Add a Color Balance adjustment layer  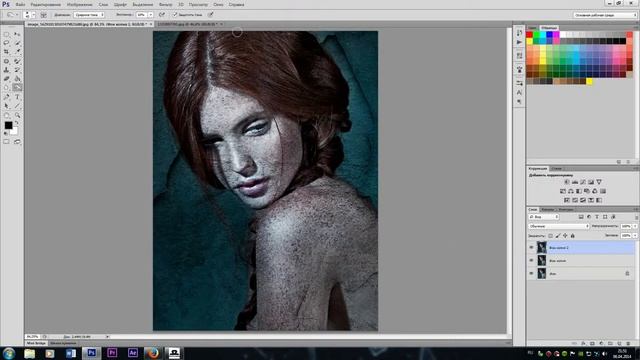click(x=571, y=191)
